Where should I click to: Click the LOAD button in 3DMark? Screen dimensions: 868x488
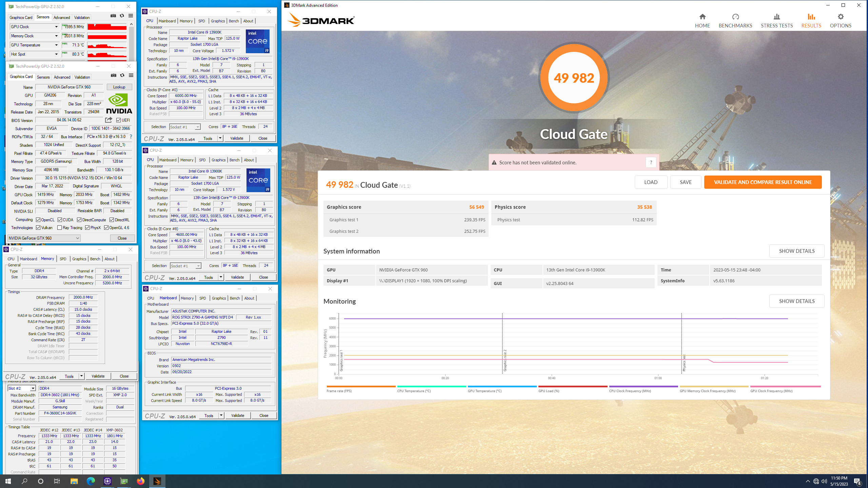coord(651,182)
